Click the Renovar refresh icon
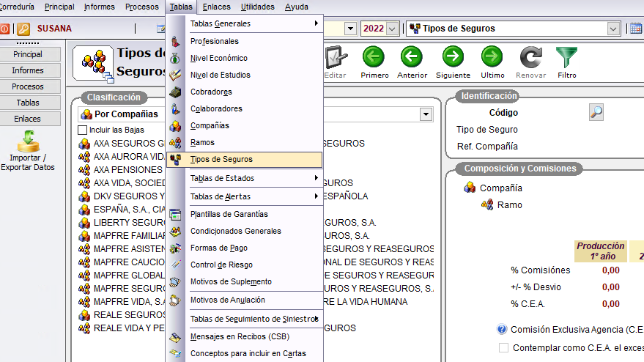Image resolution: width=644 pixels, height=362 pixels. pos(530,57)
